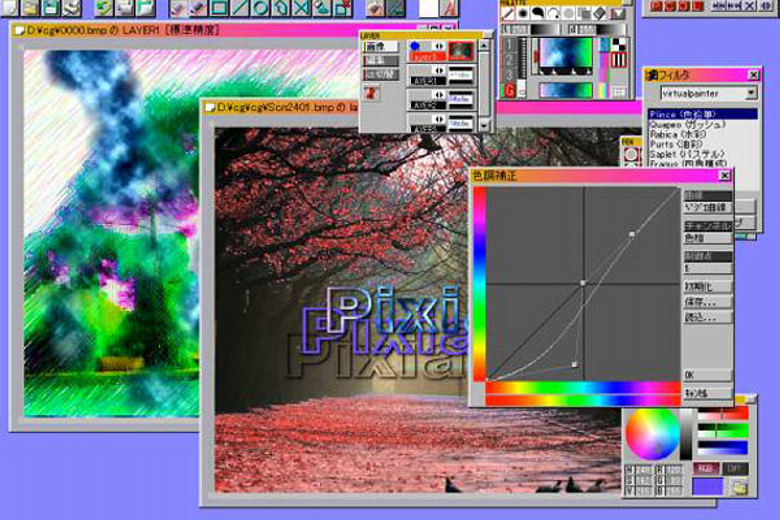Click the red channel slider in color panel
The image size is (780, 520).
(722, 414)
